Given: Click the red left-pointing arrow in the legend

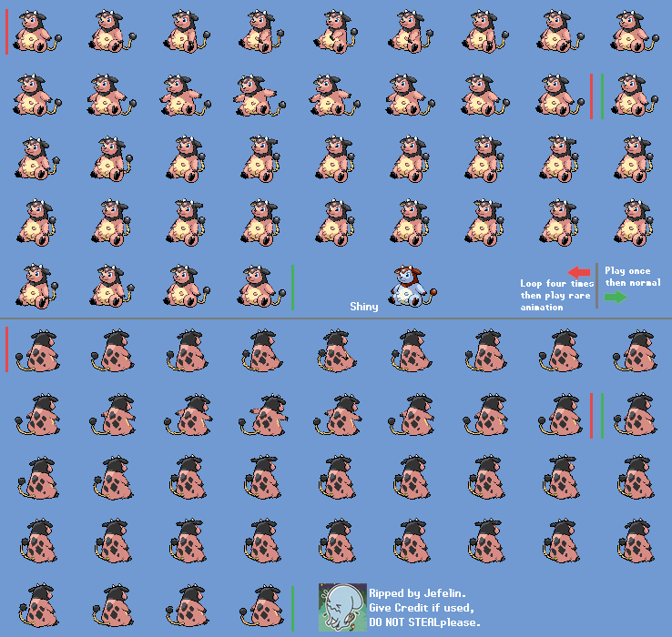Looking at the screenshot, I should (x=579, y=272).
